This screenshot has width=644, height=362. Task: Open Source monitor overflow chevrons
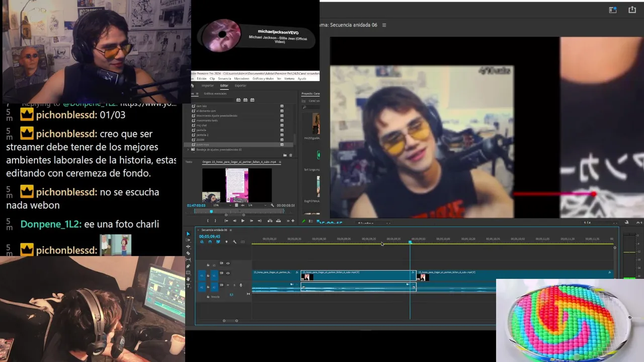(x=288, y=221)
